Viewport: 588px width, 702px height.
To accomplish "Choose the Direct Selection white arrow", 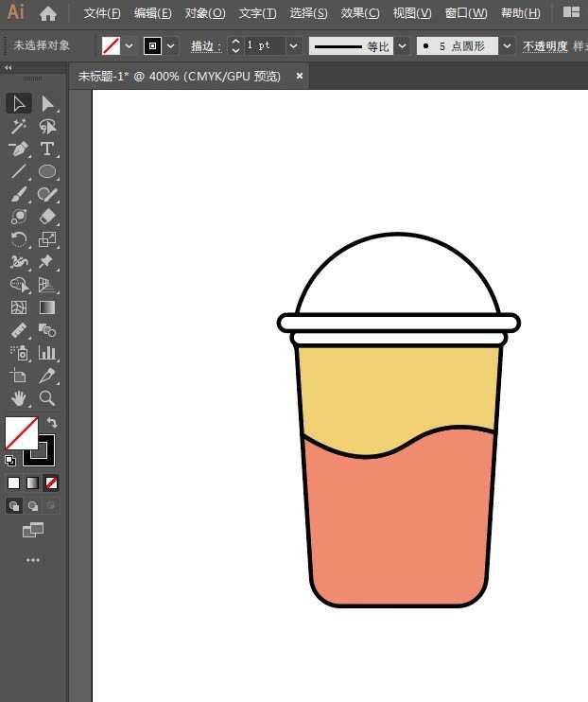I will pos(46,103).
